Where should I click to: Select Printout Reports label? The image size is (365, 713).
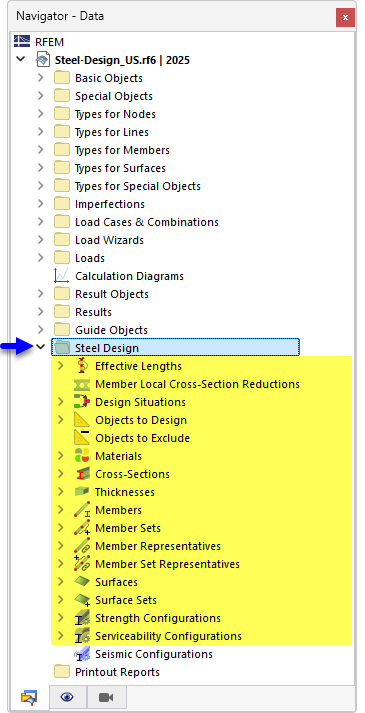point(117,672)
